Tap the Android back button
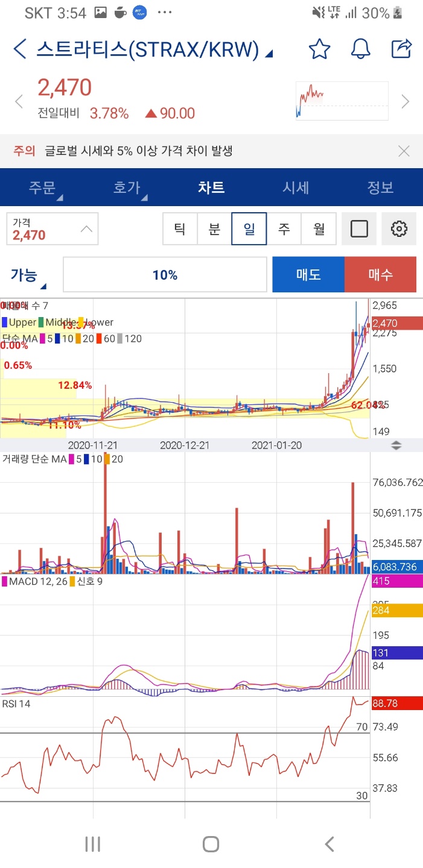 pos(329,844)
